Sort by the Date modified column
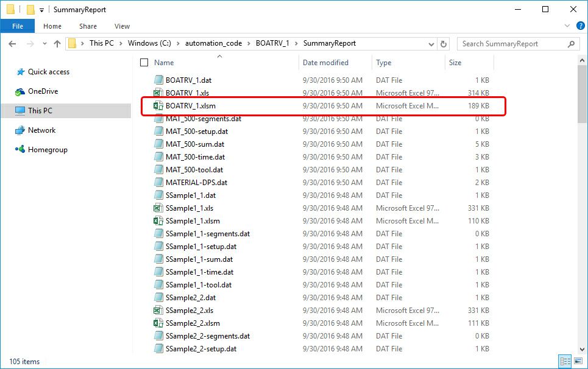Screen dimensions: 588x369 [x=325, y=63]
